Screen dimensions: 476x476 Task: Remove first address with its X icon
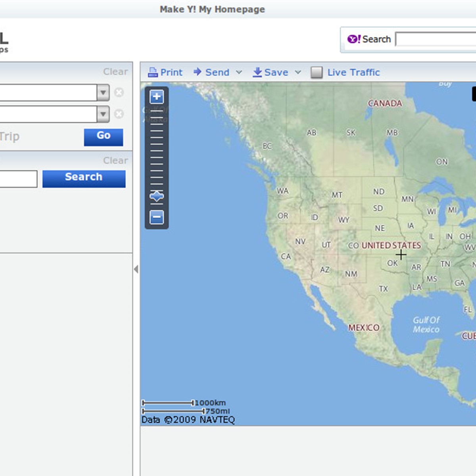point(119,92)
